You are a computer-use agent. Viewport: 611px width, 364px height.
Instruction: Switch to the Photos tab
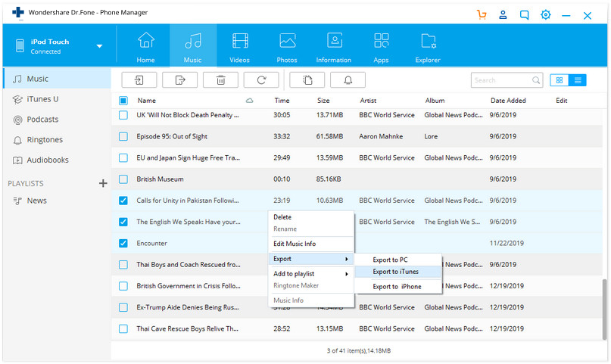287,47
